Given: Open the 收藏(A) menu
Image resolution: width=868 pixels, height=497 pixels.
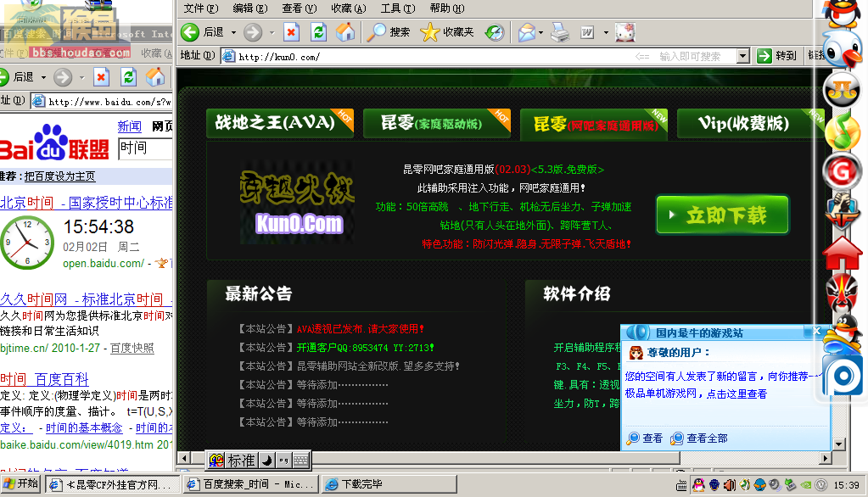Looking at the screenshot, I should 349,8.
